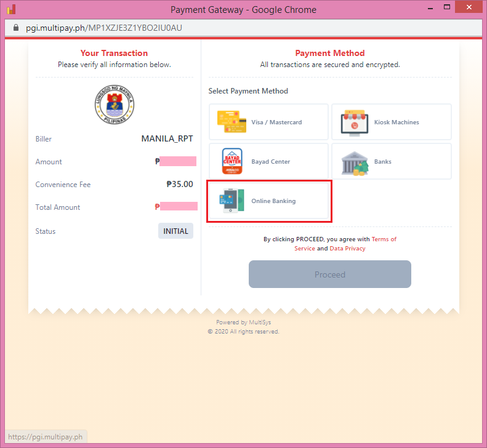Select the Banks label

[x=383, y=161]
